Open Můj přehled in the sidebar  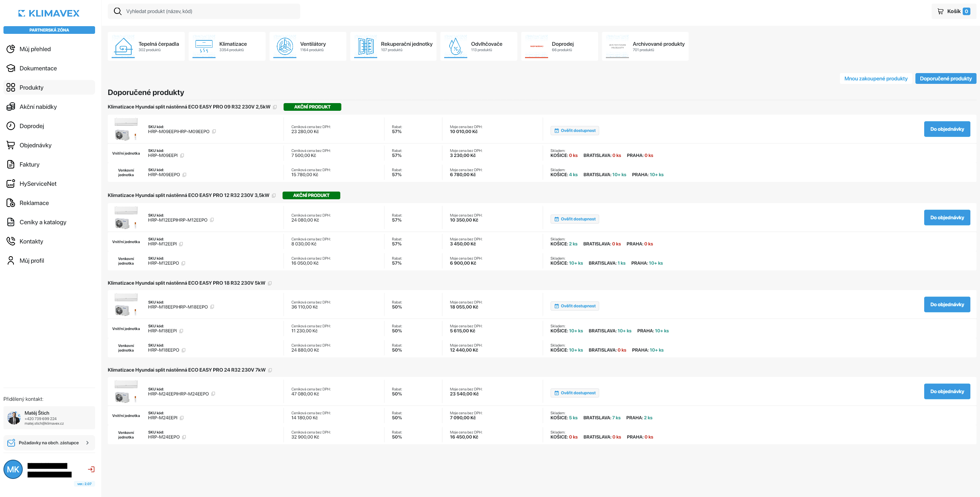[49, 49]
